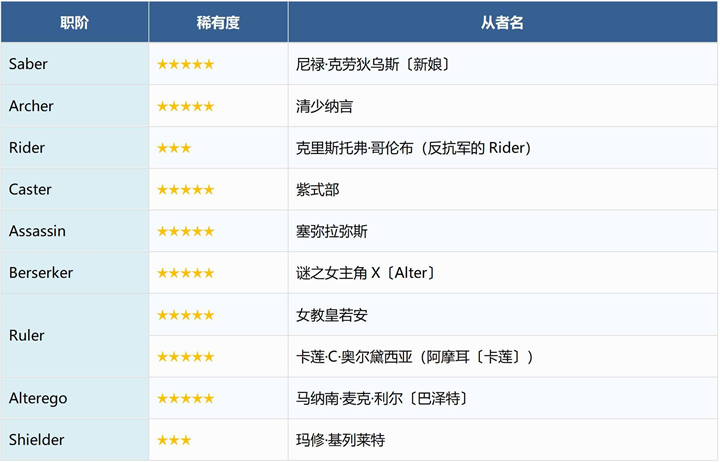This screenshot has height=462, width=720.
Task: Click the 从者名 column header
Action: (502, 22)
